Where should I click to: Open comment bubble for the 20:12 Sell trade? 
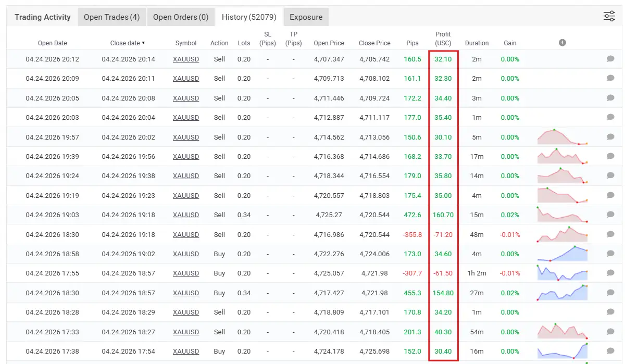point(610,59)
